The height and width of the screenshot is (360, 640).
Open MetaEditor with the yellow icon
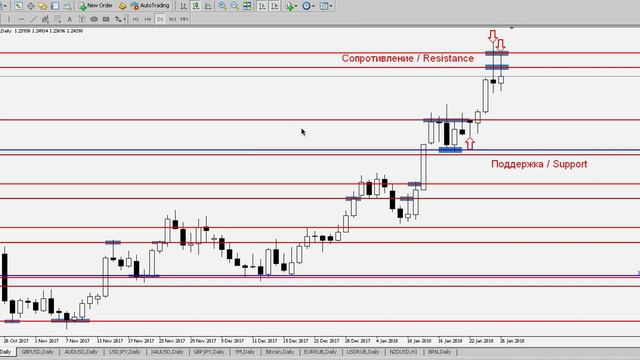tap(122, 6)
